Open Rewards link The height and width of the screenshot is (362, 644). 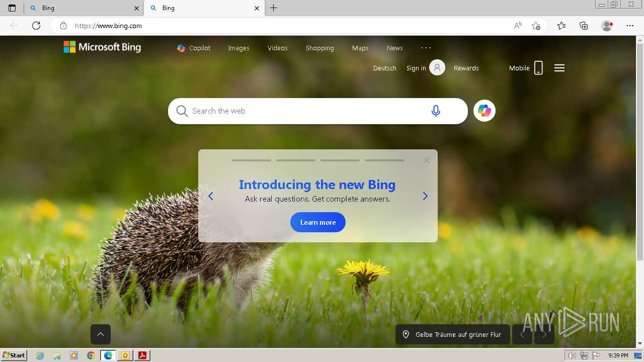(x=466, y=68)
